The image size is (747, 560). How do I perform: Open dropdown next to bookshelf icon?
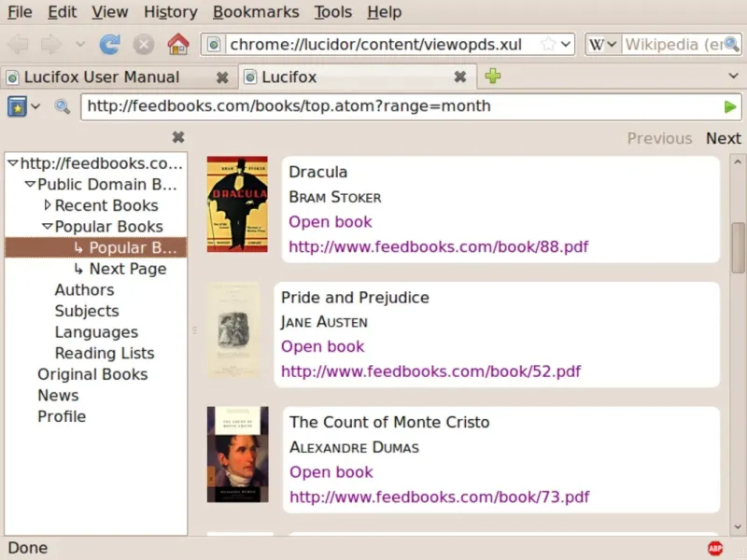(x=35, y=106)
